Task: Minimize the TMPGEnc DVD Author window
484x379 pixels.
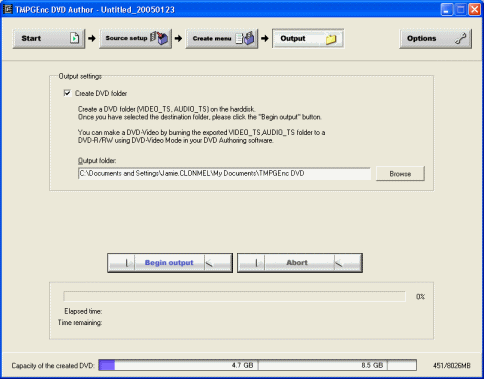Action: click(x=446, y=10)
